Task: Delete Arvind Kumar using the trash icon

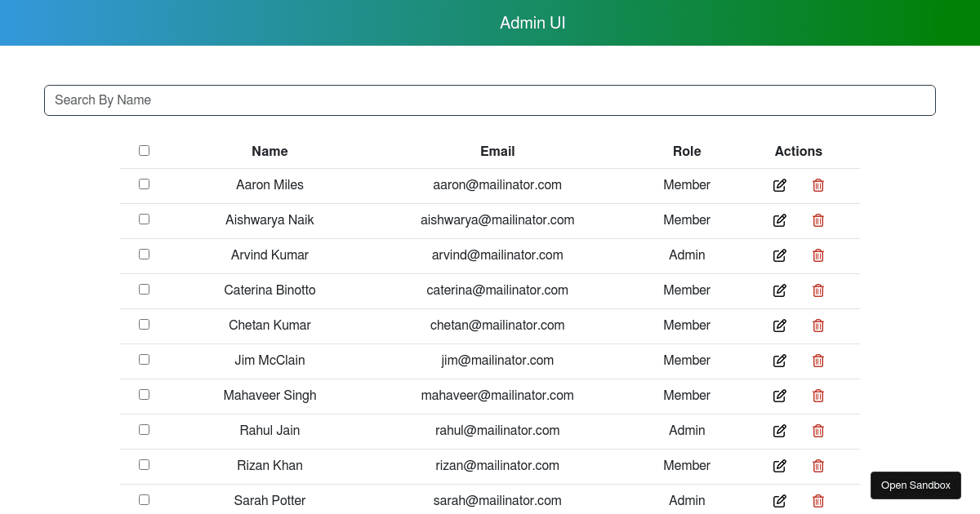Action: (x=817, y=255)
